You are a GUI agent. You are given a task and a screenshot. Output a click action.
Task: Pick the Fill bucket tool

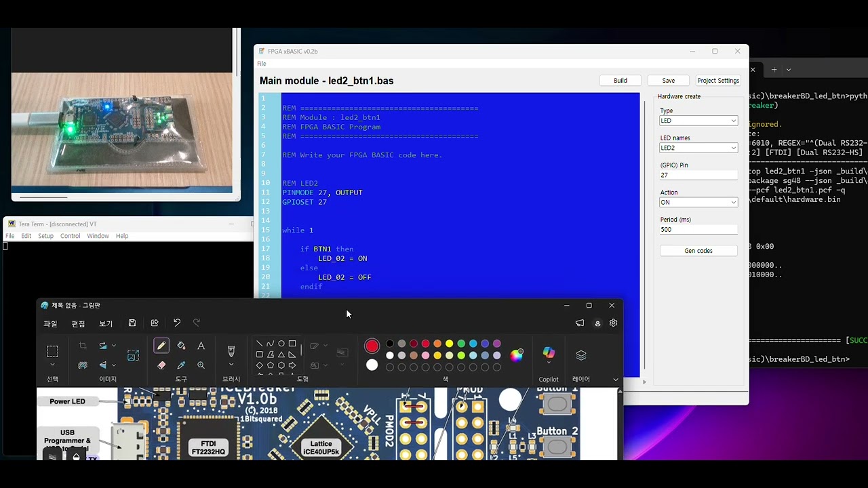click(x=181, y=346)
